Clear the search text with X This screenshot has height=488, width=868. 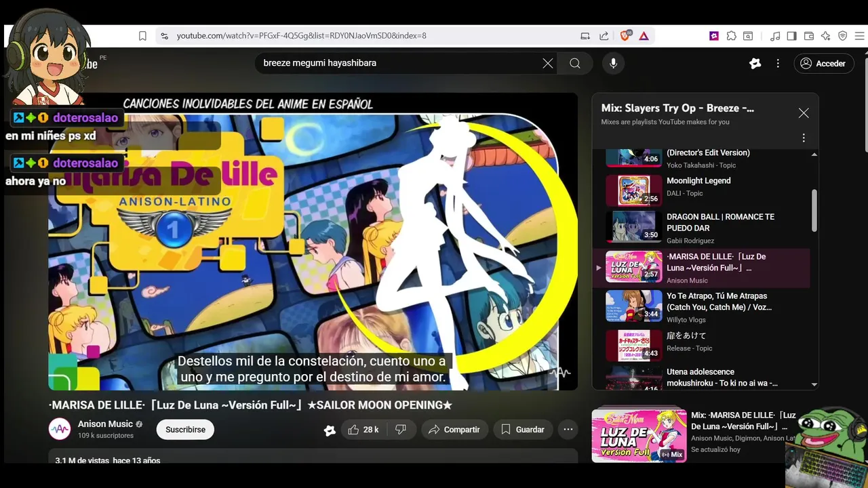548,63
